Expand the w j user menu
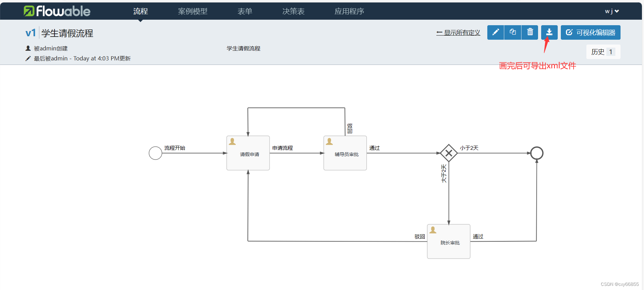The height and width of the screenshot is (290, 644). (612, 11)
